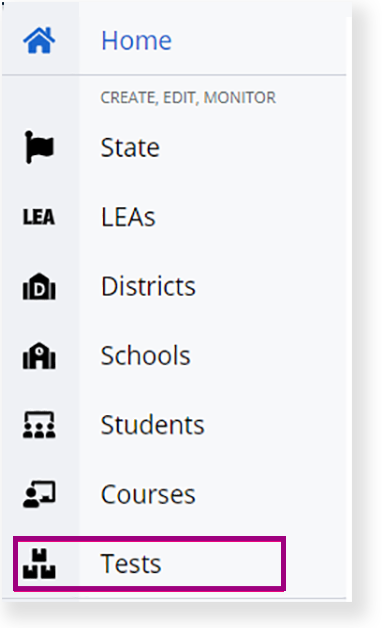
Task: Open the Home link text
Action: 137,40
